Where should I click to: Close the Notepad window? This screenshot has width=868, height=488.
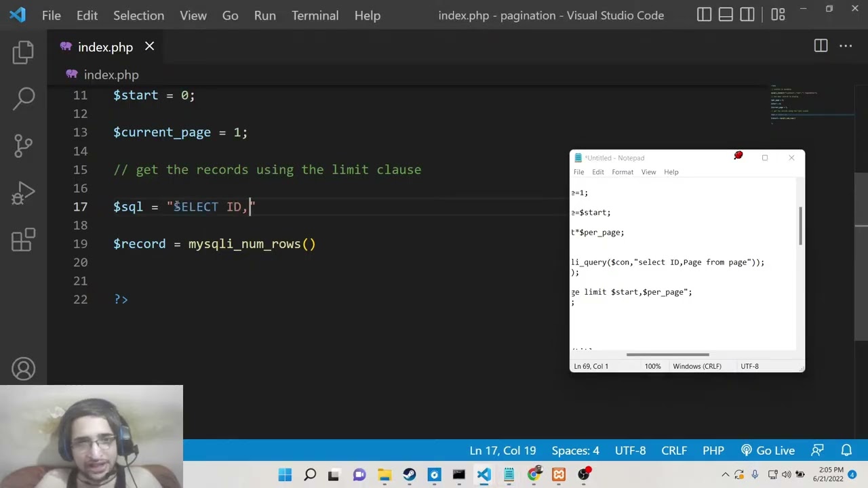791,158
